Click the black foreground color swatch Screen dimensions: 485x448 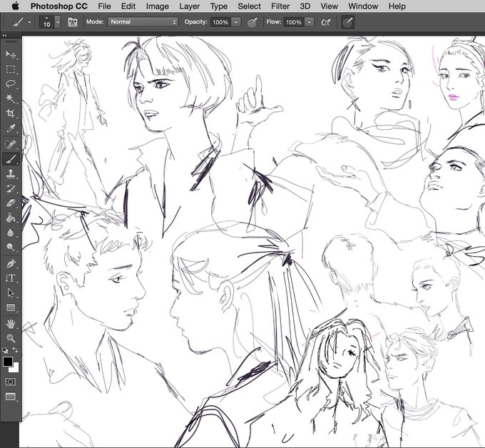[x=7, y=362]
